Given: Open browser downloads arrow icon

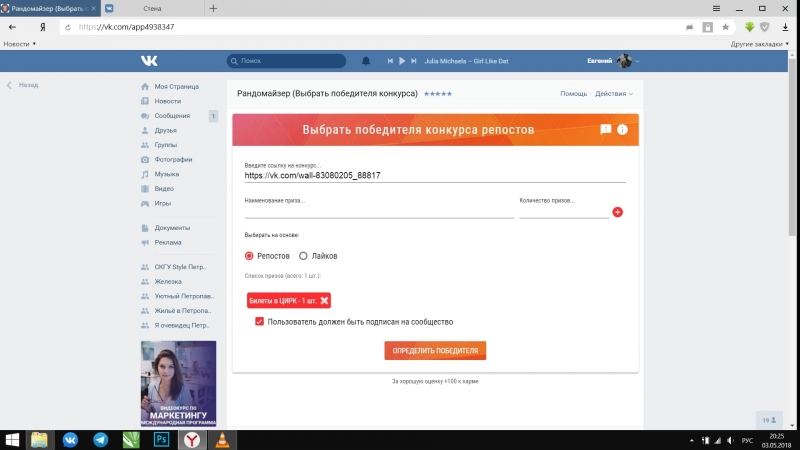Looking at the screenshot, I should [785, 27].
